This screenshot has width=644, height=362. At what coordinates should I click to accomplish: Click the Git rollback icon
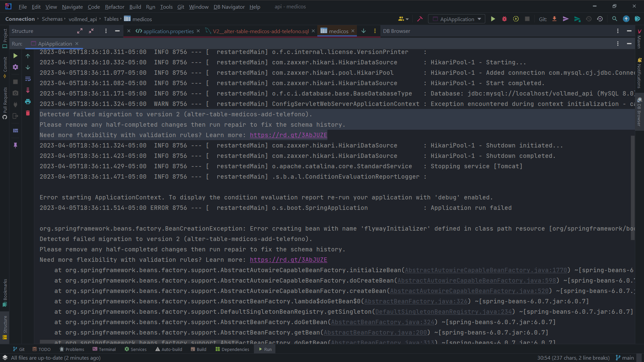pyautogui.click(x=600, y=19)
